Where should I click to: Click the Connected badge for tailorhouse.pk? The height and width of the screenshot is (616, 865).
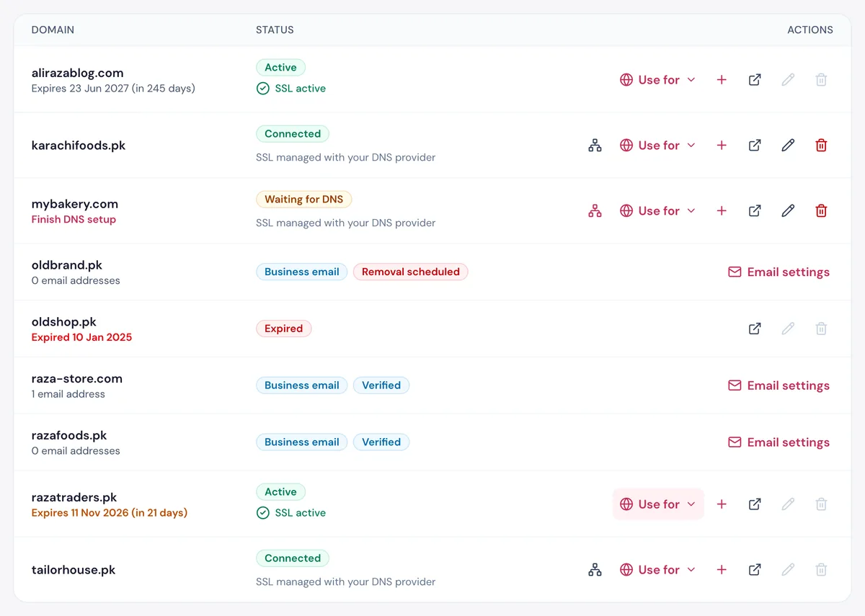pos(293,558)
